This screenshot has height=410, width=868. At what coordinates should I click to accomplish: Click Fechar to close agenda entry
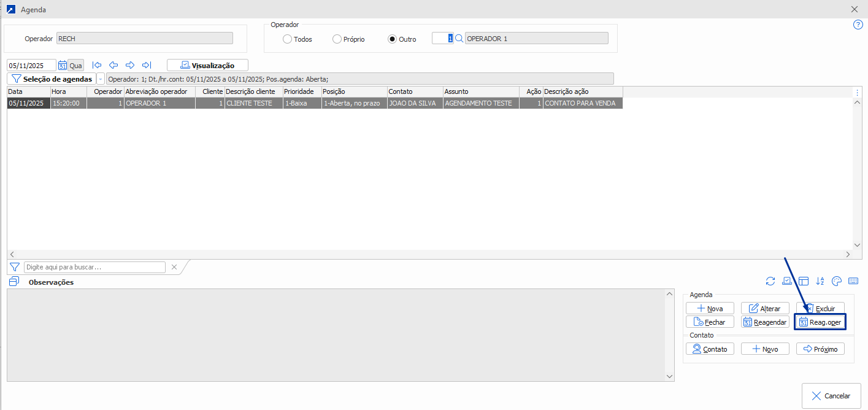[710, 322]
